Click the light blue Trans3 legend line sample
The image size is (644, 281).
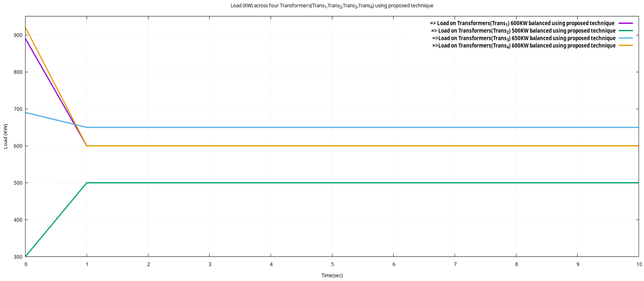pyautogui.click(x=626, y=38)
